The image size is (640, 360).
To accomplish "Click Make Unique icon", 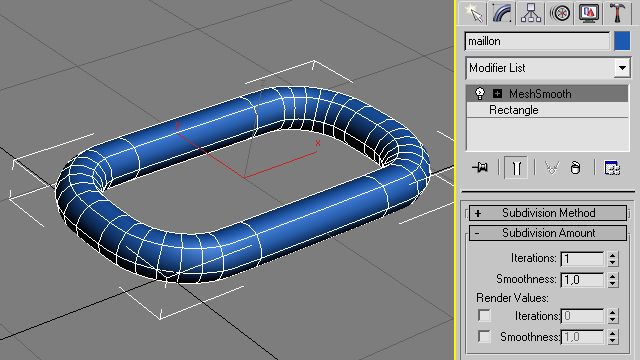I will pyautogui.click(x=551, y=167).
